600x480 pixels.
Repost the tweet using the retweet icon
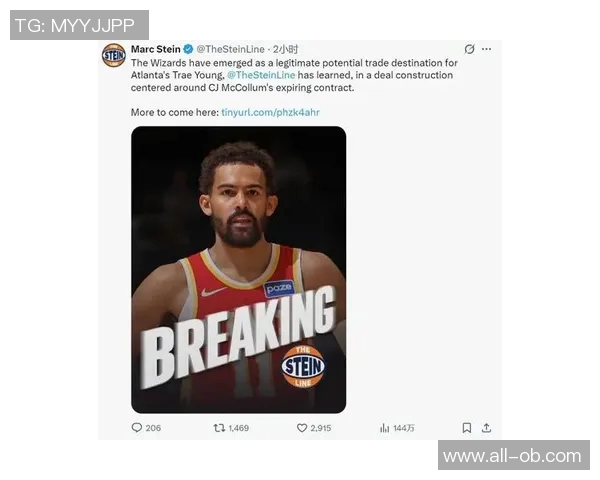[219, 428]
